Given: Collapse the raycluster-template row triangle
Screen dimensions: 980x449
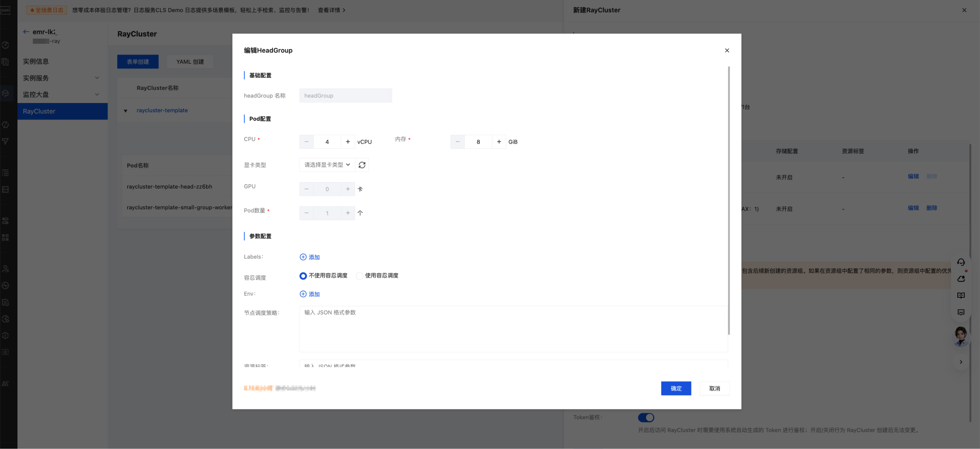Looking at the screenshot, I should (125, 111).
